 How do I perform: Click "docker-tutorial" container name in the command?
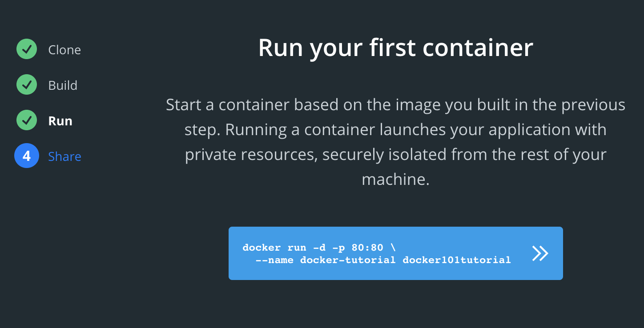pos(348,260)
